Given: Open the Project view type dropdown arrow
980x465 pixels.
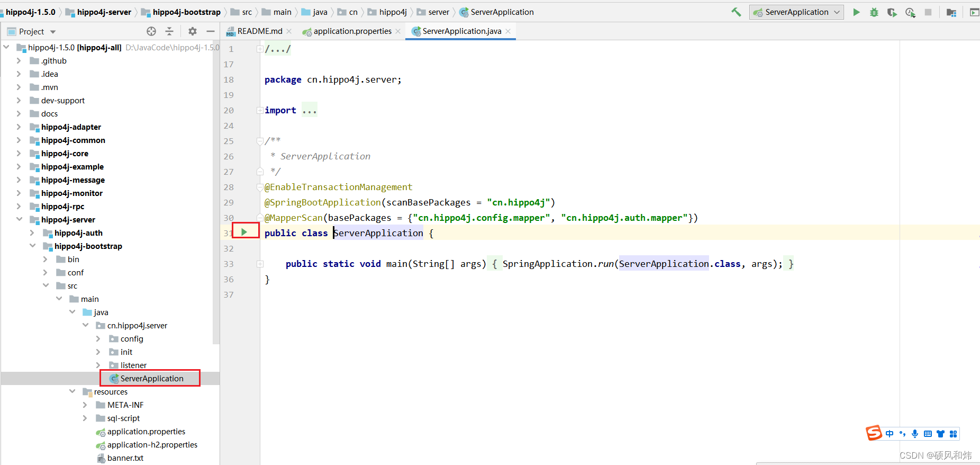Looking at the screenshot, I should pos(53,32).
